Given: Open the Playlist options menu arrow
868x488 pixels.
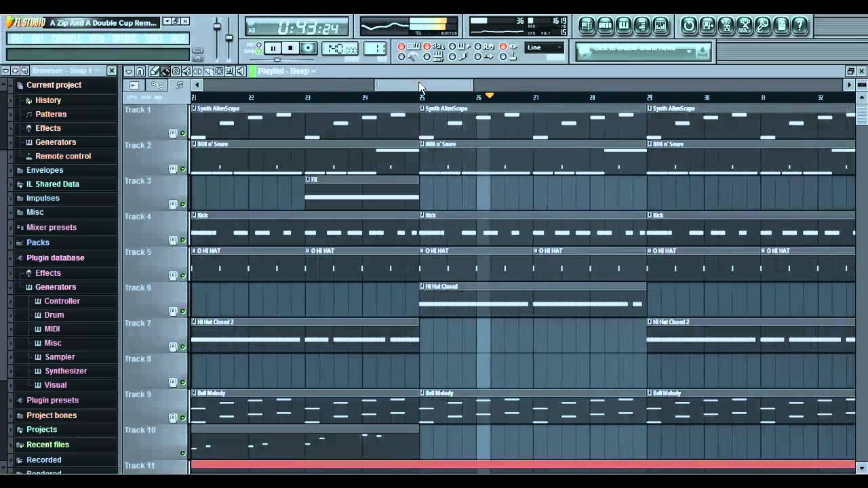Looking at the screenshot, I should pos(129,71).
